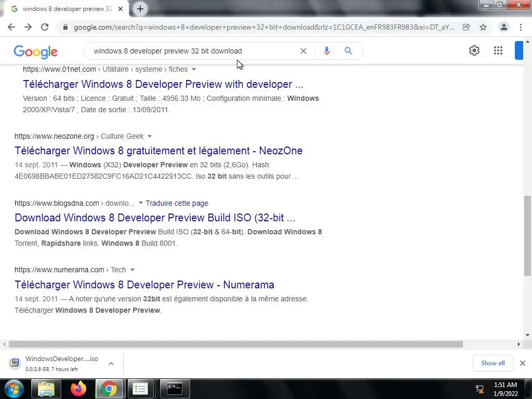Click the network tray icon
Viewport: 532px width, 399px height.
click(480, 389)
